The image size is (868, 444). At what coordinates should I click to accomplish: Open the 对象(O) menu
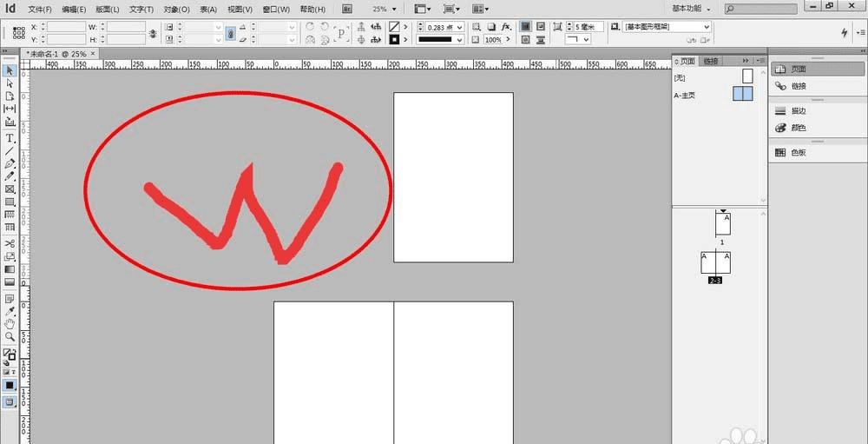pyautogui.click(x=176, y=10)
